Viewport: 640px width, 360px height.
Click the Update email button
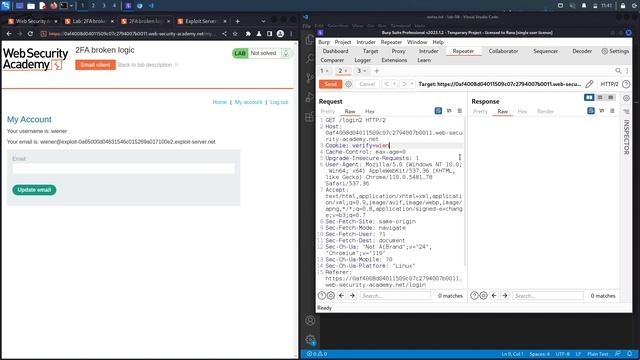click(x=34, y=190)
